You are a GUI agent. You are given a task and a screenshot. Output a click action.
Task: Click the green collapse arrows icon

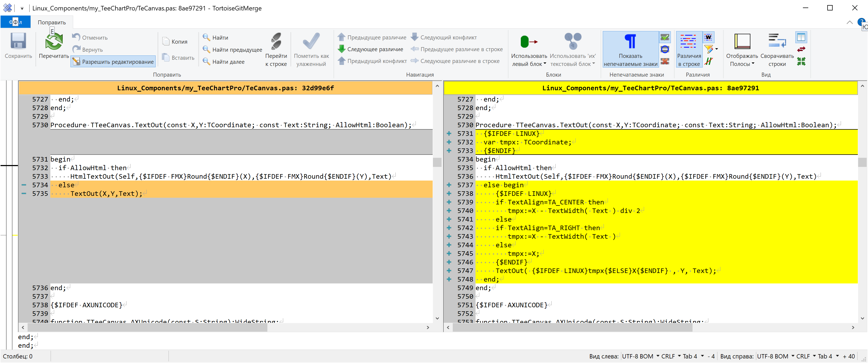(x=801, y=61)
